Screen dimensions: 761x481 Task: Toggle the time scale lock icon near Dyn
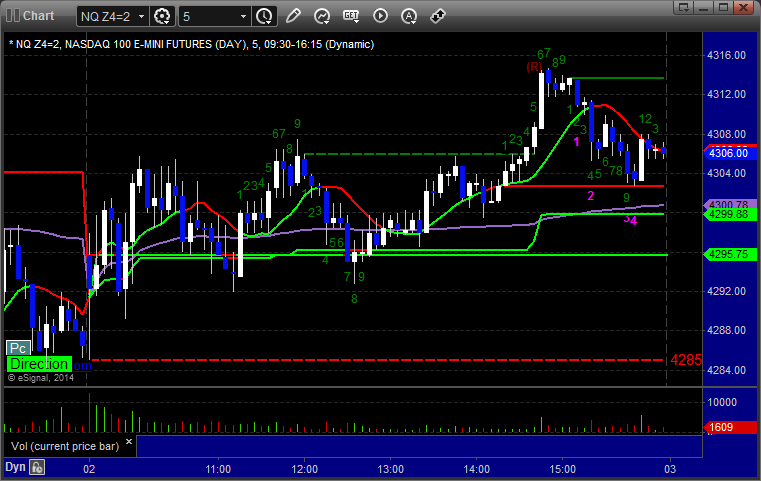point(37,467)
